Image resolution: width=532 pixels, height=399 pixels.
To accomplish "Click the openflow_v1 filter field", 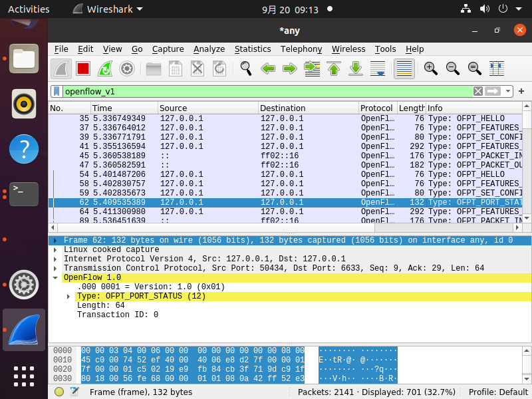I will point(267,91).
